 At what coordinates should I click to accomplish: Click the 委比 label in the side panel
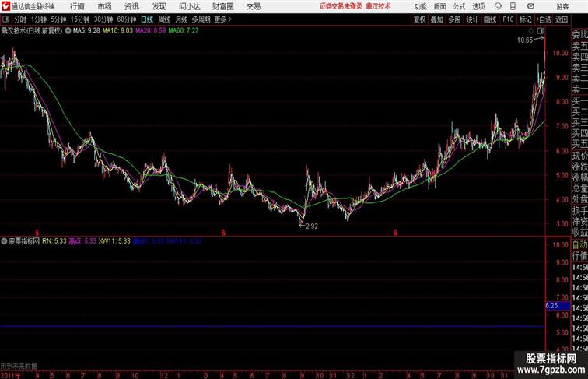579,35
